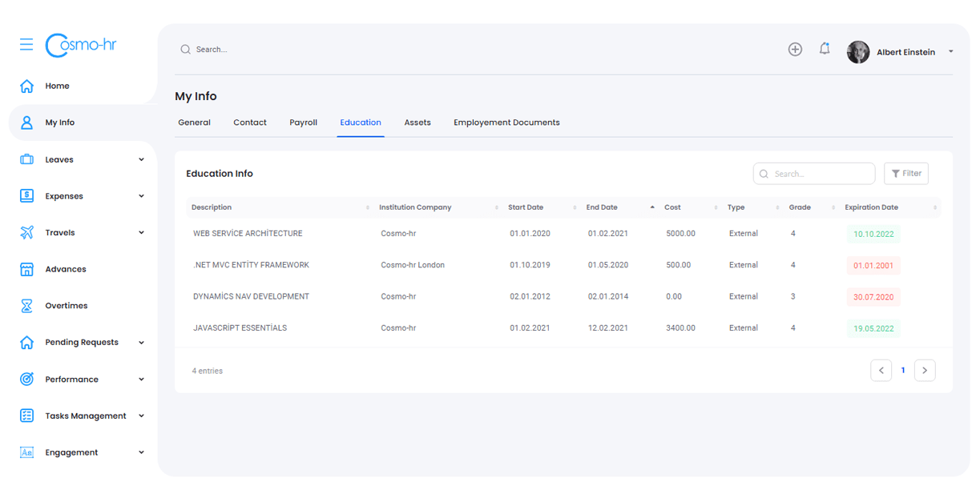Select the My Info sidebar item
The height and width of the screenshot is (502, 980).
tap(59, 122)
